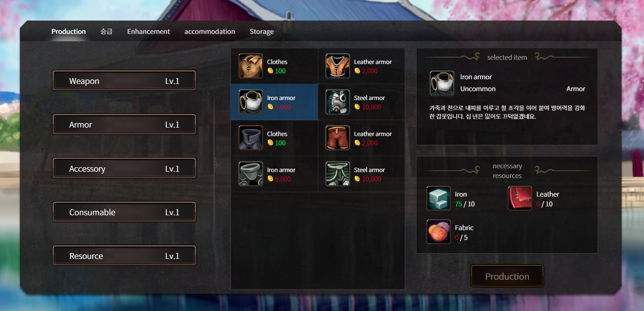Select the tan Clothes shirt icon
Image resolution: width=644 pixels, height=311 pixels.
click(251, 66)
